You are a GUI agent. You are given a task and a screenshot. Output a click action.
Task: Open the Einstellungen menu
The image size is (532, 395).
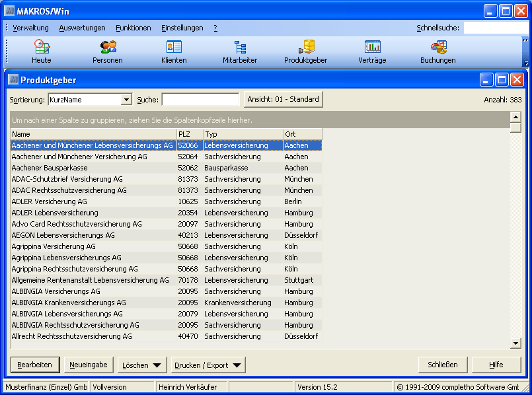(x=182, y=28)
